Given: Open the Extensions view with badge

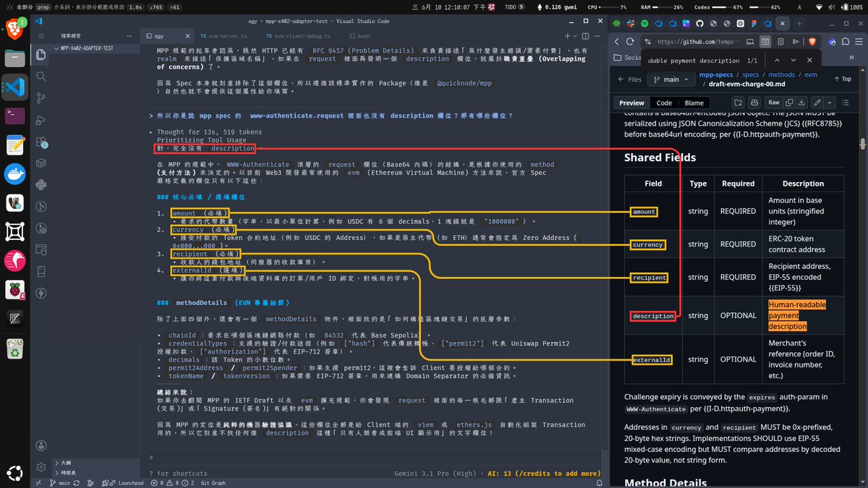Looking at the screenshot, I should 40,141.
